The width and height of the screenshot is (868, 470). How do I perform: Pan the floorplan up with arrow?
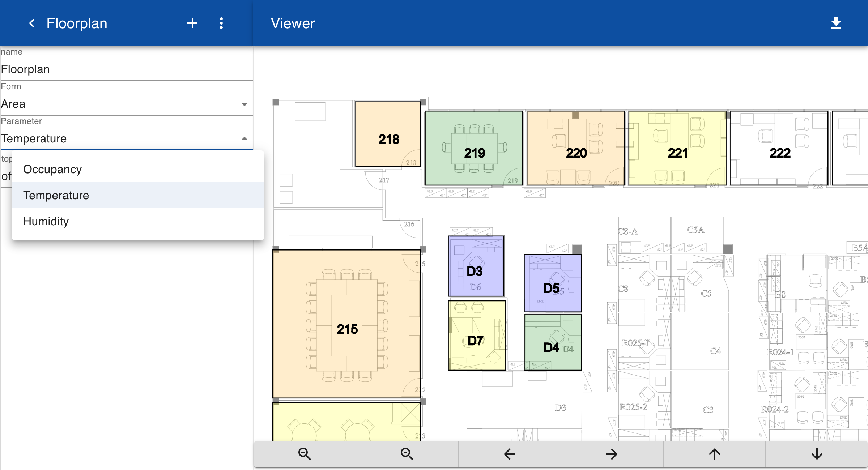point(714,454)
